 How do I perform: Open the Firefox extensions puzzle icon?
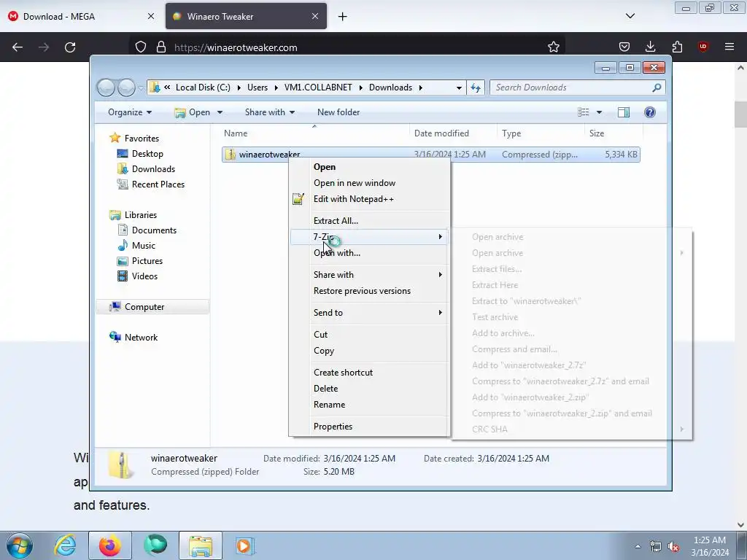677,47
